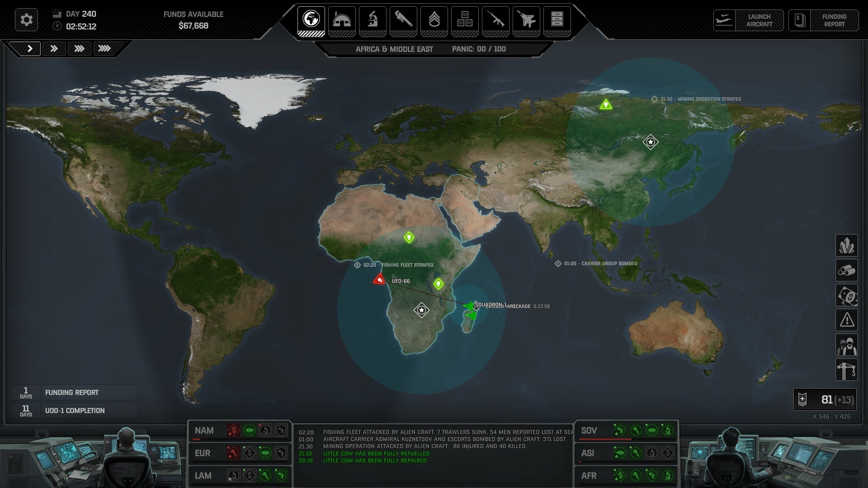Open the Soldiers rank chevron tab
The height and width of the screenshot is (488, 868).
pyautogui.click(x=434, y=21)
